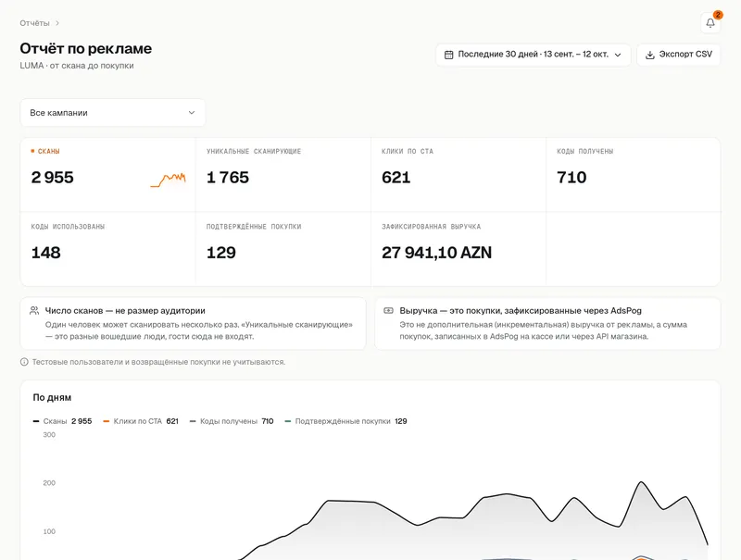Go to Отчёты breadcrumb
This screenshot has height=560, width=741.
[34, 23]
